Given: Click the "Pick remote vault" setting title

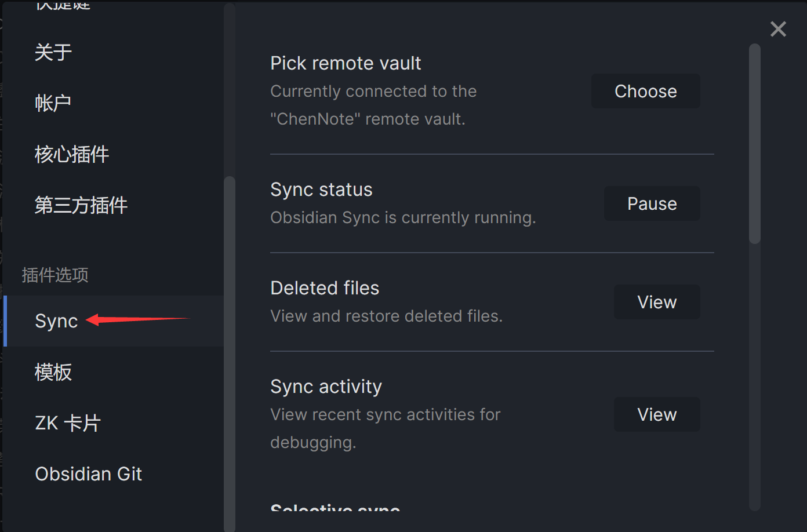Looking at the screenshot, I should [x=346, y=63].
